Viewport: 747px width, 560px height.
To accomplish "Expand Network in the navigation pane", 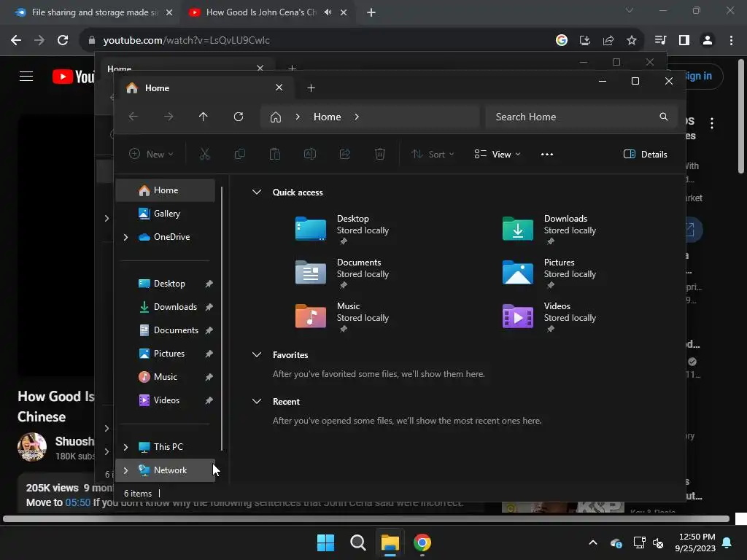I will (125, 470).
